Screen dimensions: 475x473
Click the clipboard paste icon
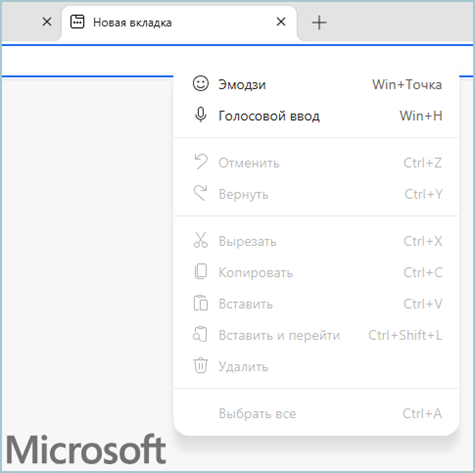click(201, 303)
